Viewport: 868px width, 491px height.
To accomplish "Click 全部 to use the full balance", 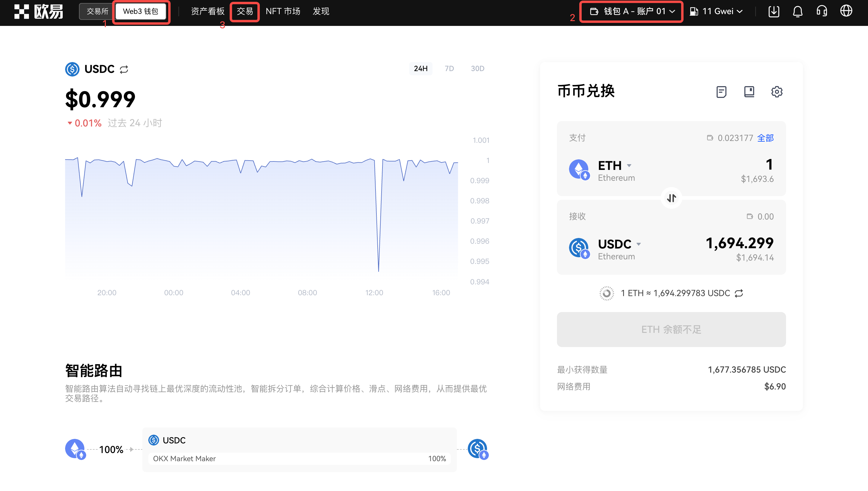I will click(x=765, y=138).
